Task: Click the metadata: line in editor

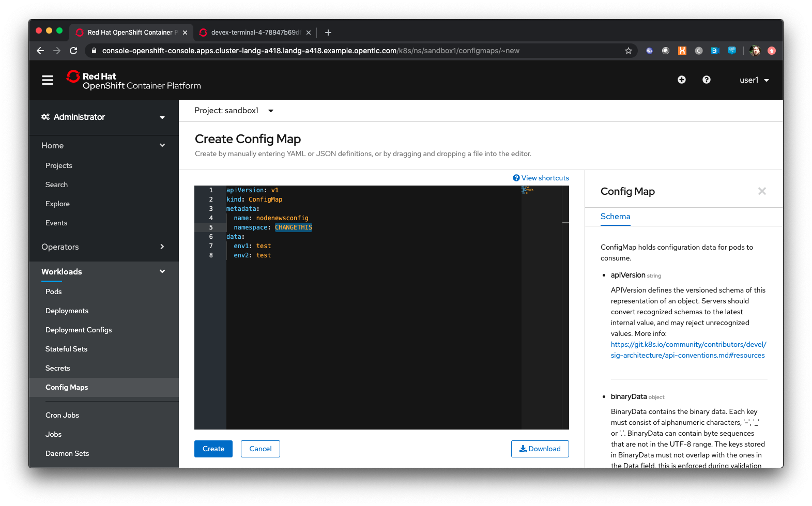Action: coord(243,209)
